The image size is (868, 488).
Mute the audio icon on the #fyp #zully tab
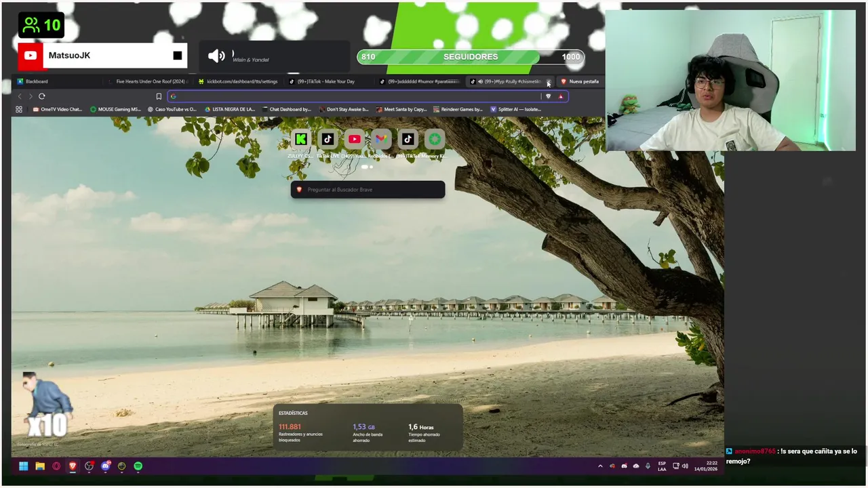[480, 81]
